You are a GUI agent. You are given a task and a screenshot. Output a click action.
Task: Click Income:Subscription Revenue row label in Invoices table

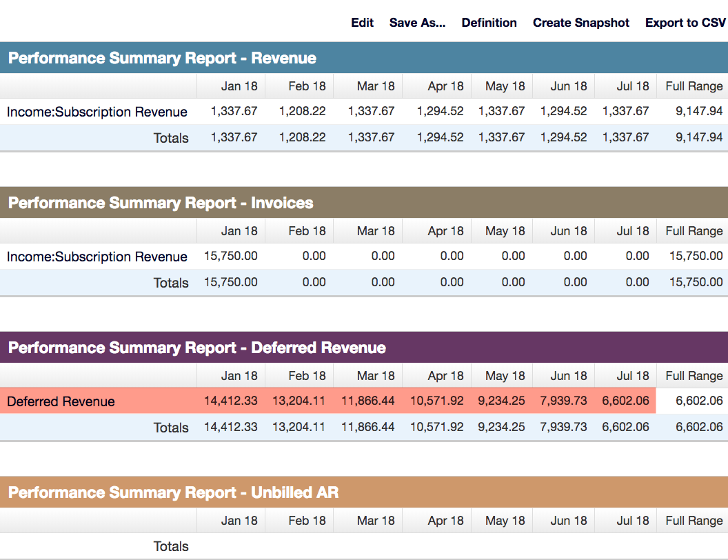click(x=97, y=257)
